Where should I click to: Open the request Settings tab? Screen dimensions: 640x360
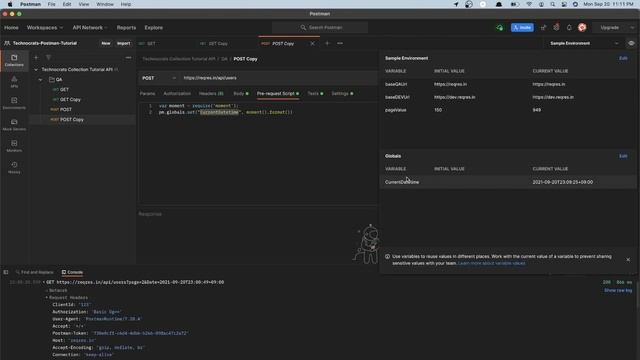pyautogui.click(x=342, y=93)
